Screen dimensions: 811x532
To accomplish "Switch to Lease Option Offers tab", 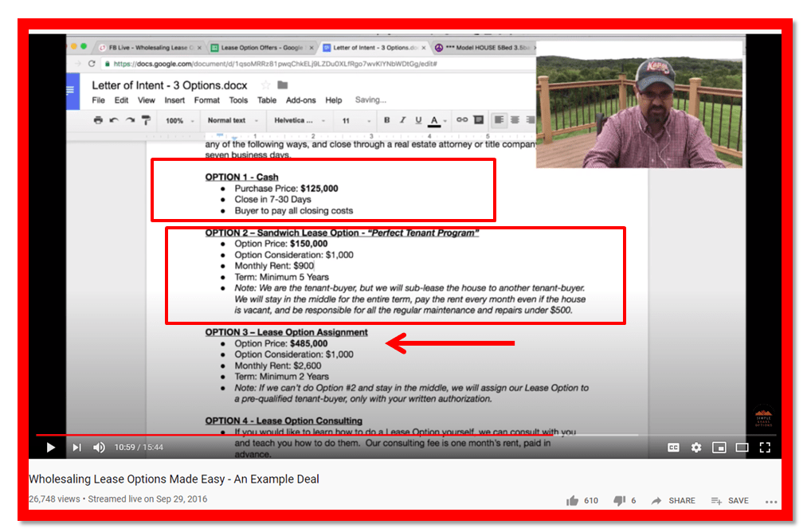I will pyautogui.click(x=261, y=48).
